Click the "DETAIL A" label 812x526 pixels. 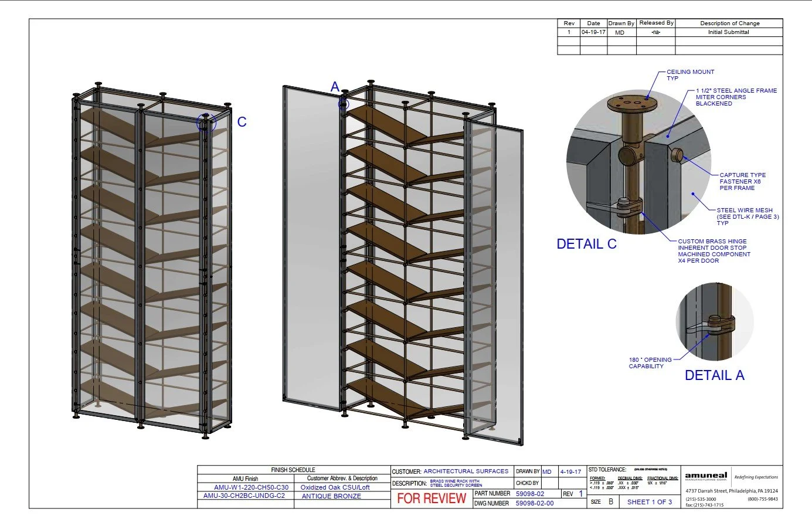point(714,375)
